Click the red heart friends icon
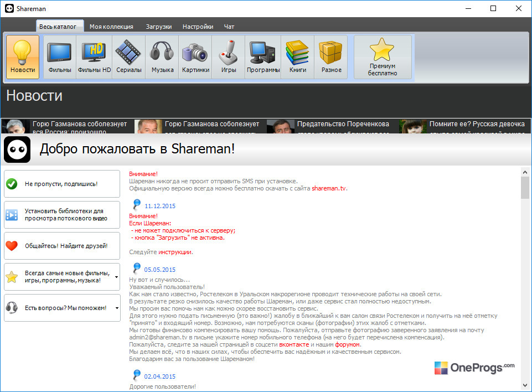532x392 pixels. (x=12, y=246)
